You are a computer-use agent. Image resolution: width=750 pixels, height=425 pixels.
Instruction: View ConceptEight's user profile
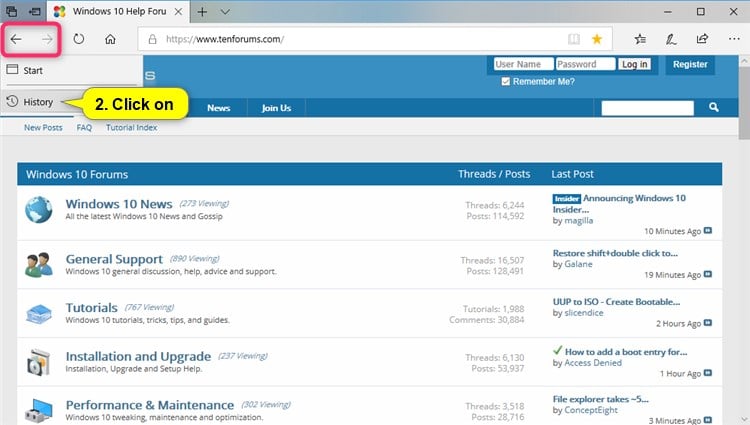591,410
